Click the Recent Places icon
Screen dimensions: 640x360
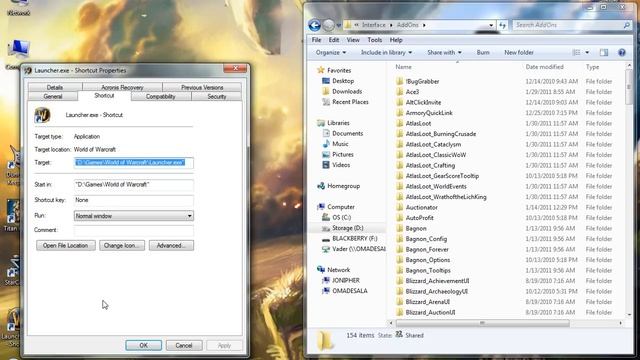326,102
